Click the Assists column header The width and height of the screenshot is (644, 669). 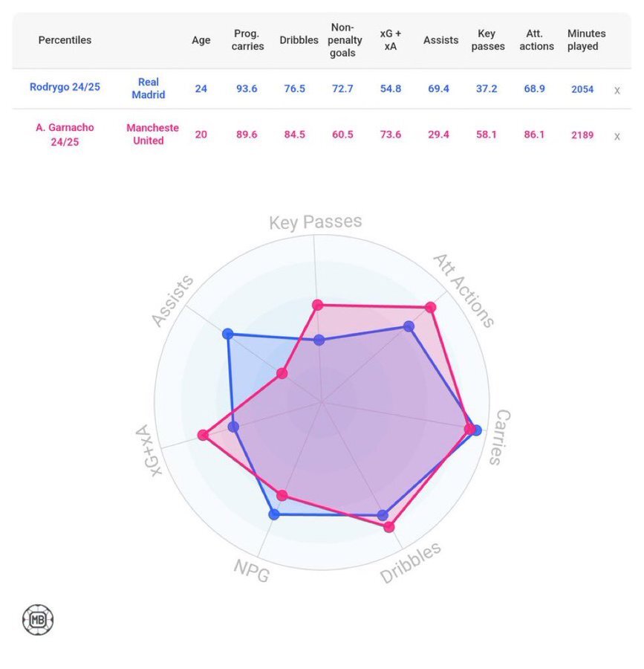point(440,40)
